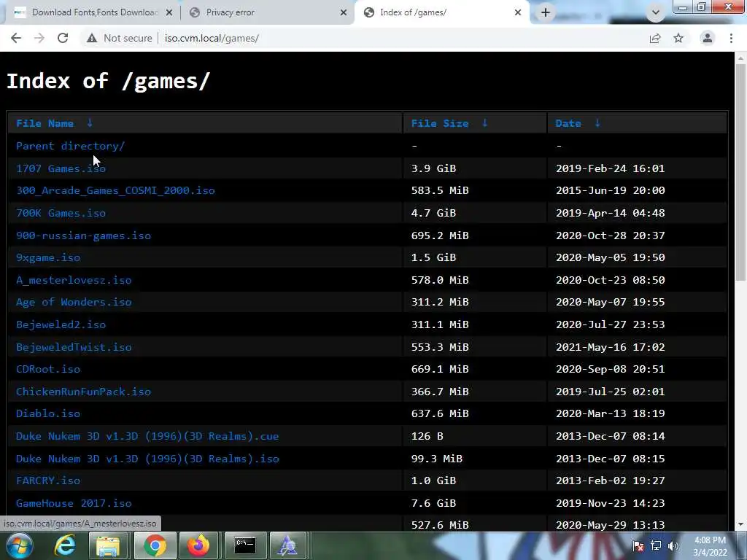
Task: Open the Chrome three-dot menu
Action: [731, 38]
